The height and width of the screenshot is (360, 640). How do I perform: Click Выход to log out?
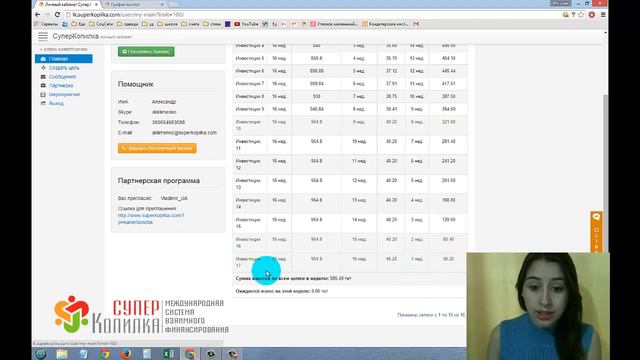[56, 104]
